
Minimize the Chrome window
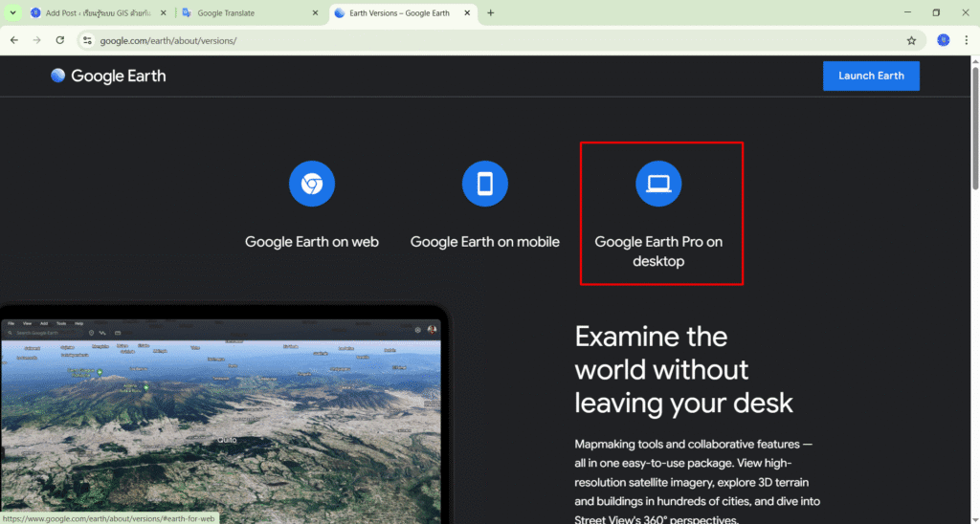coord(907,12)
